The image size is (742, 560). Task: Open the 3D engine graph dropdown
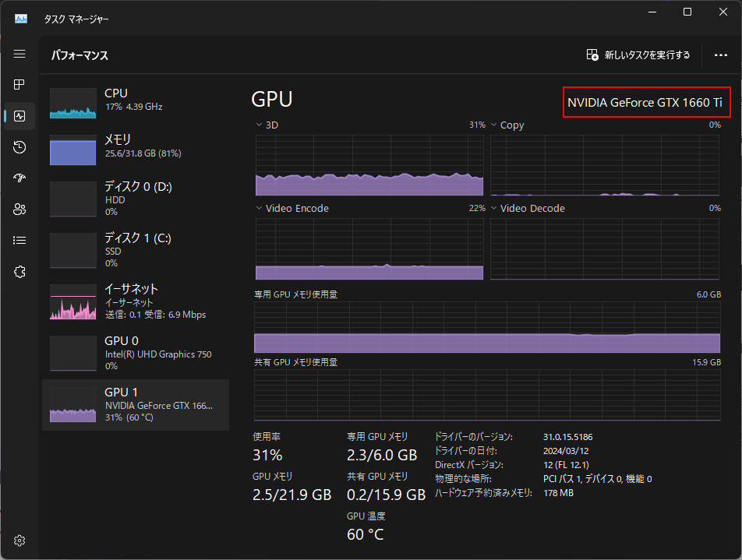click(x=259, y=125)
